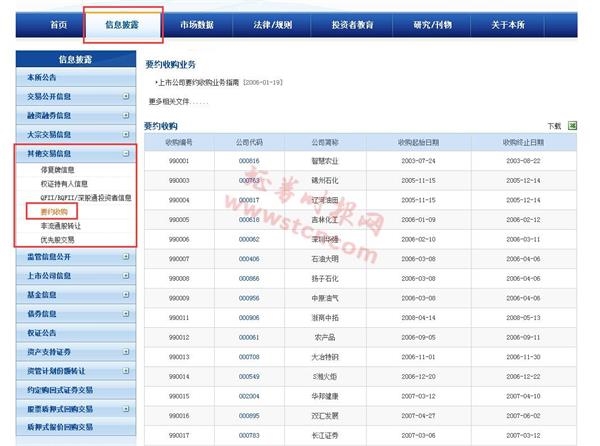This screenshot has width=600, height=446.
Task: Select 优先股交易 in the sidebar
Action: point(59,240)
